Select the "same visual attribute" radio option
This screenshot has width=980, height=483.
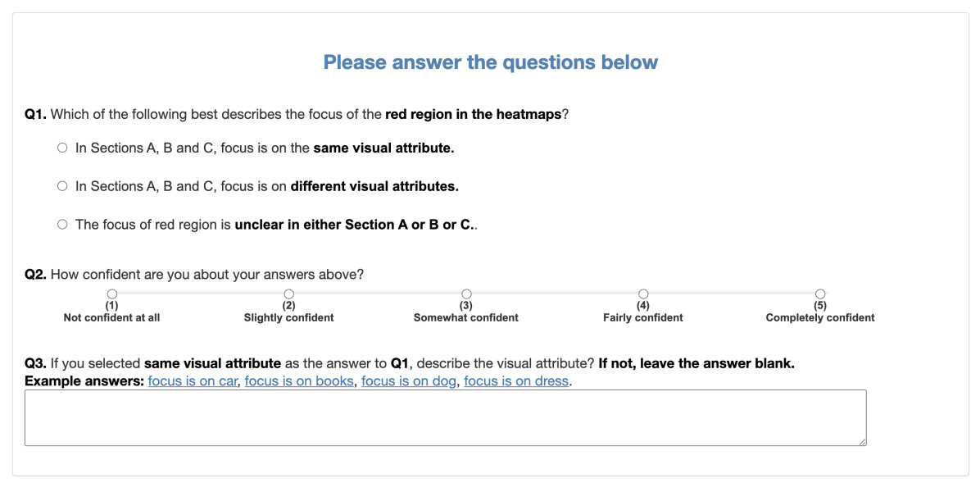tap(62, 148)
